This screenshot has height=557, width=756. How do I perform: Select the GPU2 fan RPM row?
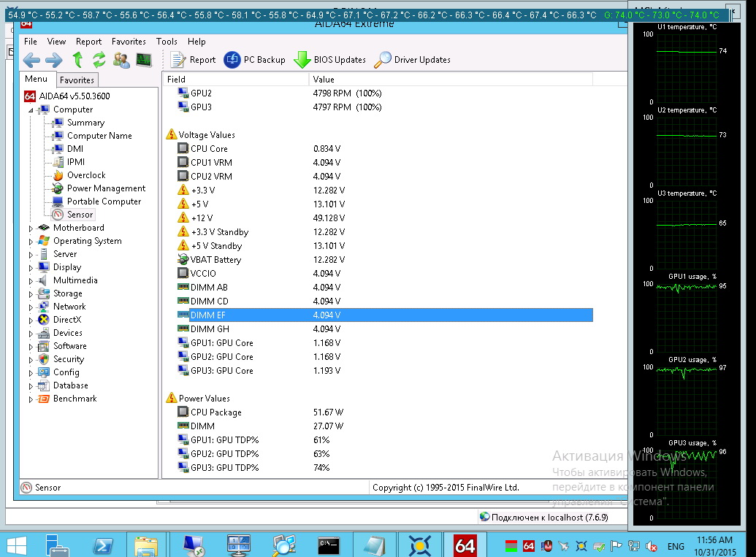pos(385,93)
